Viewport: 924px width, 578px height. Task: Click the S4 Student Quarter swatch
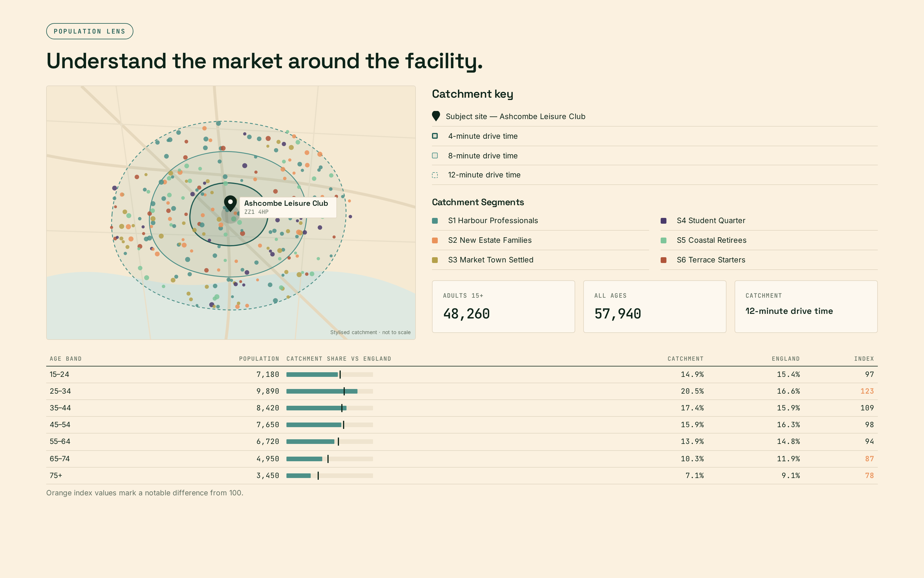pyautogui.click(x=664, y=221)
